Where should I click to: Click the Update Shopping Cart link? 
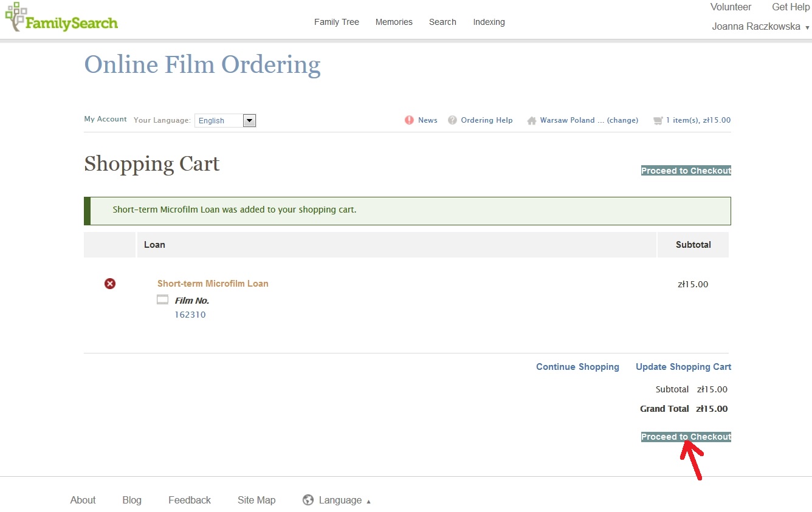pos(683,367)
